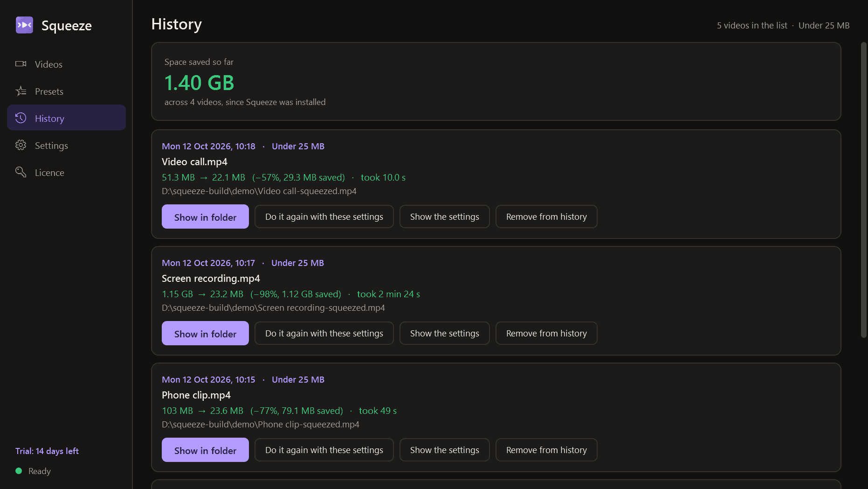The height and width of the screenshot is (489, 868).
Task: Click the green Ready status dot
Action: point(19,471)
